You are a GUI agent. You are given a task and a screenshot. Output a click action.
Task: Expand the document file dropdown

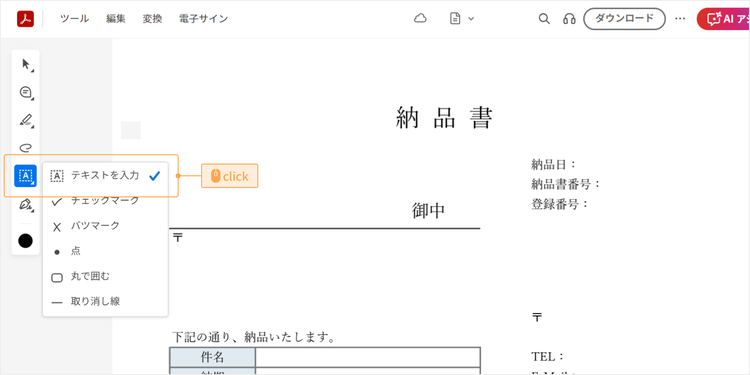coord(462,19)
